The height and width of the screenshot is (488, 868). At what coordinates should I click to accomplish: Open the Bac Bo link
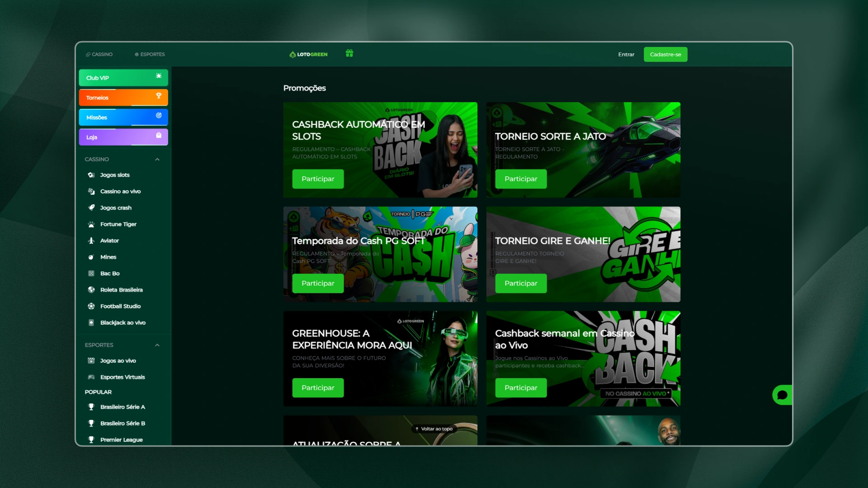point(110,273)
